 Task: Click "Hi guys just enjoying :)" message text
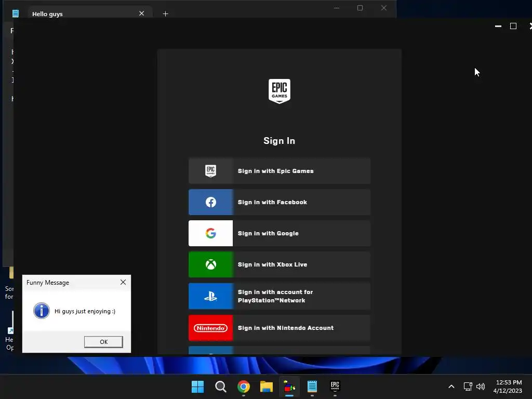click(85, 311)
